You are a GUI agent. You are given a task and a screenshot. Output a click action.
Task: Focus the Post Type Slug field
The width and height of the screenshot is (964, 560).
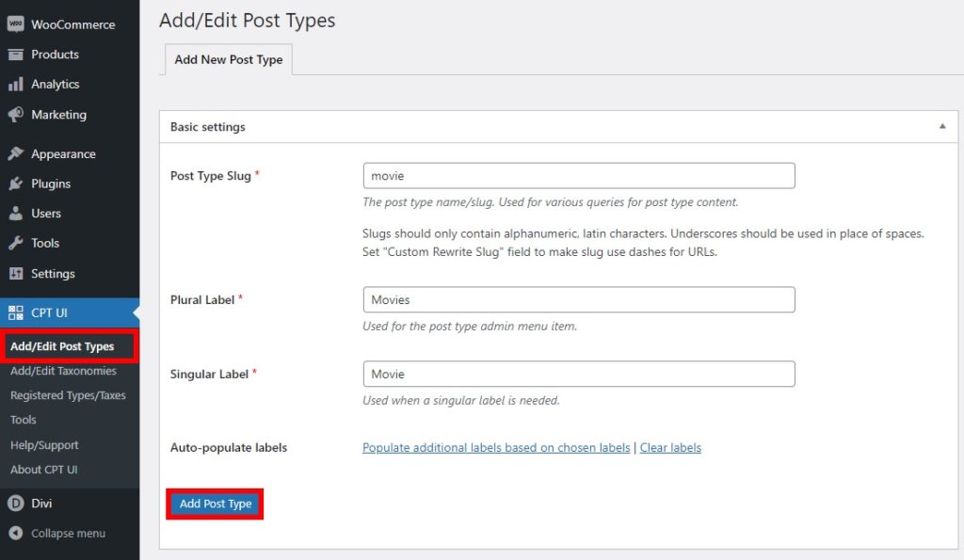click(579, 176)
